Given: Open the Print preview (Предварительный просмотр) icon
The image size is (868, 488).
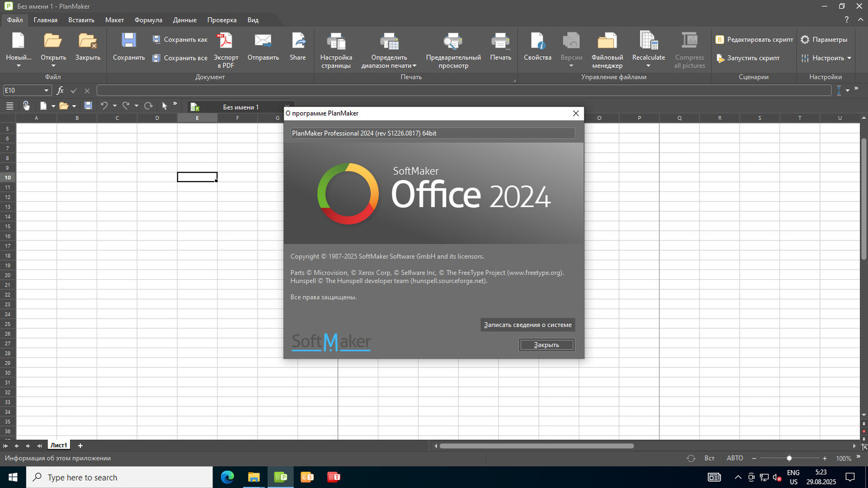Looking at the screenshot, I should pos(453,42).
